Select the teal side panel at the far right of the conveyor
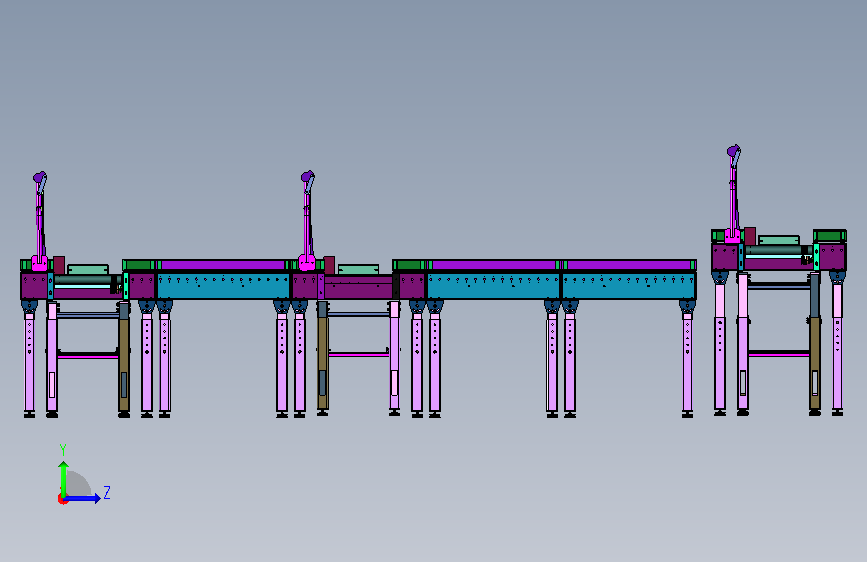 point(629,286)
